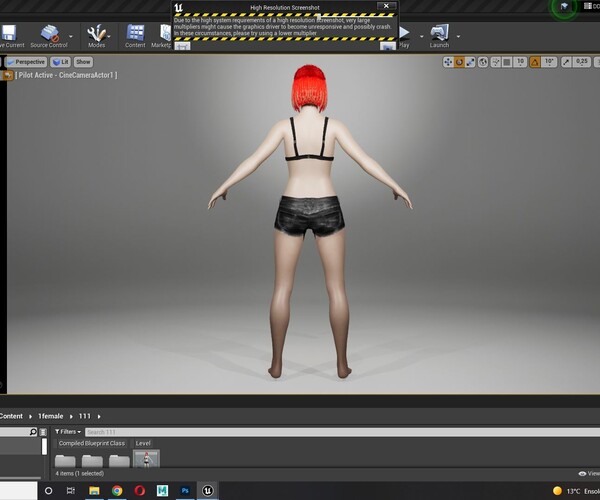
Task: Open scale snap 0.25 value dropdown
Action: click(581, 62)
